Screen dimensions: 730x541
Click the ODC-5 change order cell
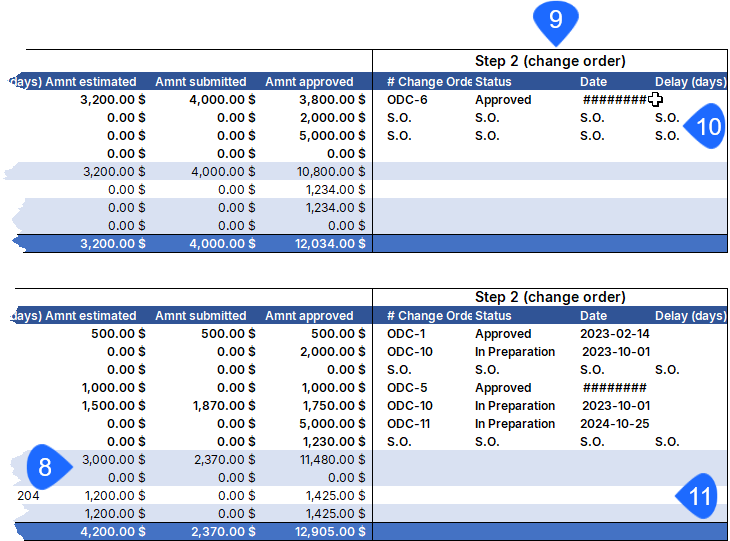pyautogui.click(x=407, y=388)
